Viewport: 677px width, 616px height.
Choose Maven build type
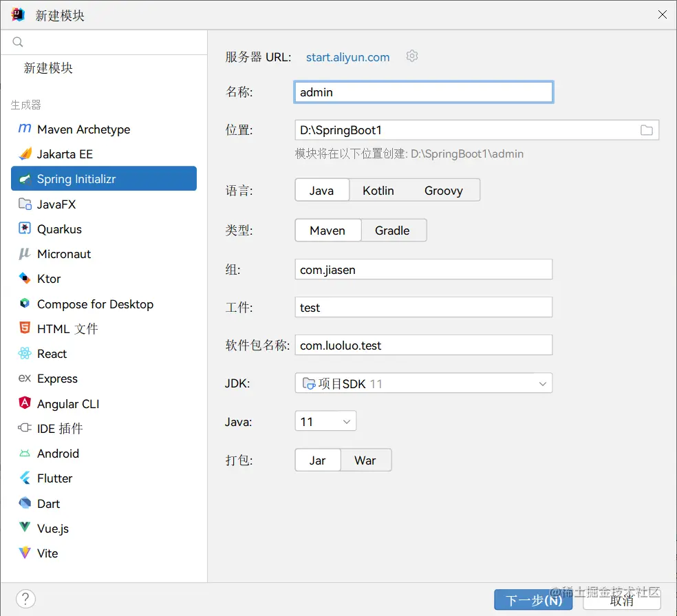pos(327,231)
